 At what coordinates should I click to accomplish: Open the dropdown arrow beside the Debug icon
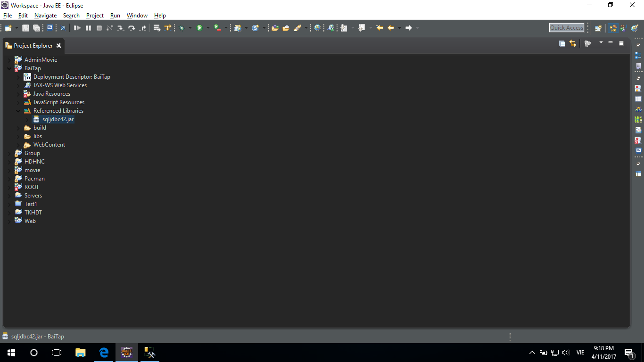190,28
